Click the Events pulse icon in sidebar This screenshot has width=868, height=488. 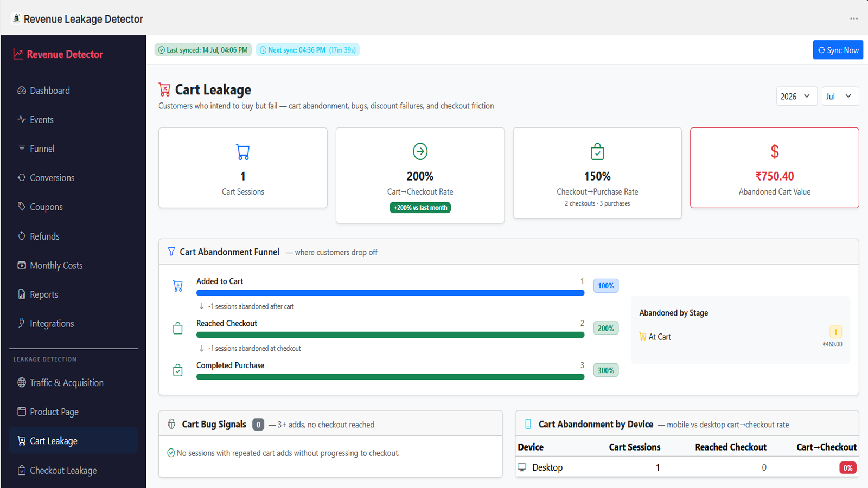pyautogui.click(x=22, y=119)
